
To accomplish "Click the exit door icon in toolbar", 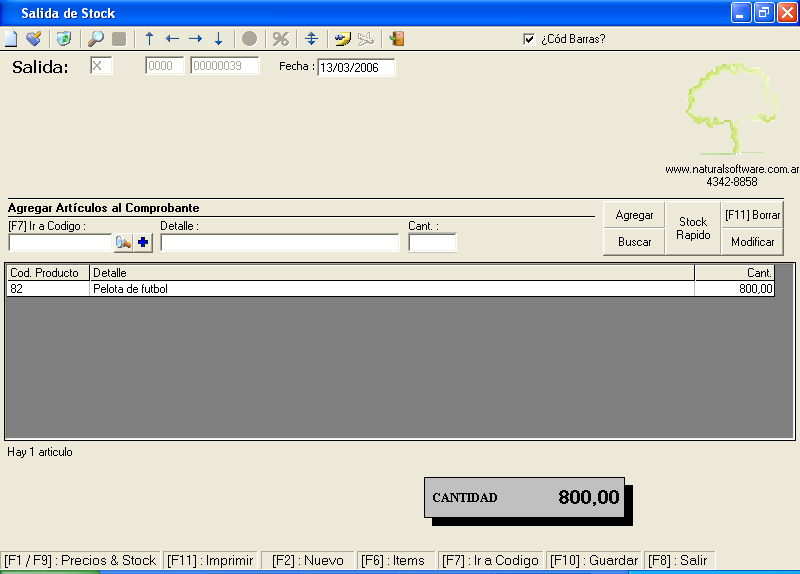I will 396,39.
